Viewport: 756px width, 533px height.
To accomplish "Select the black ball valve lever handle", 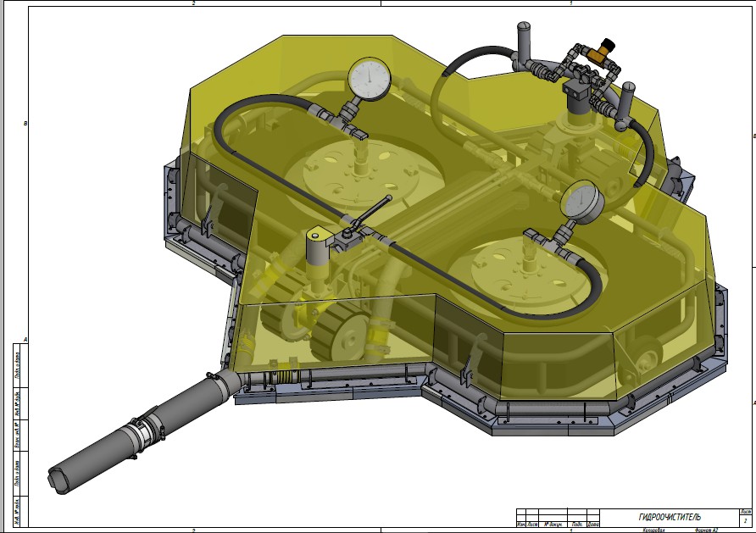I will 373,212.
